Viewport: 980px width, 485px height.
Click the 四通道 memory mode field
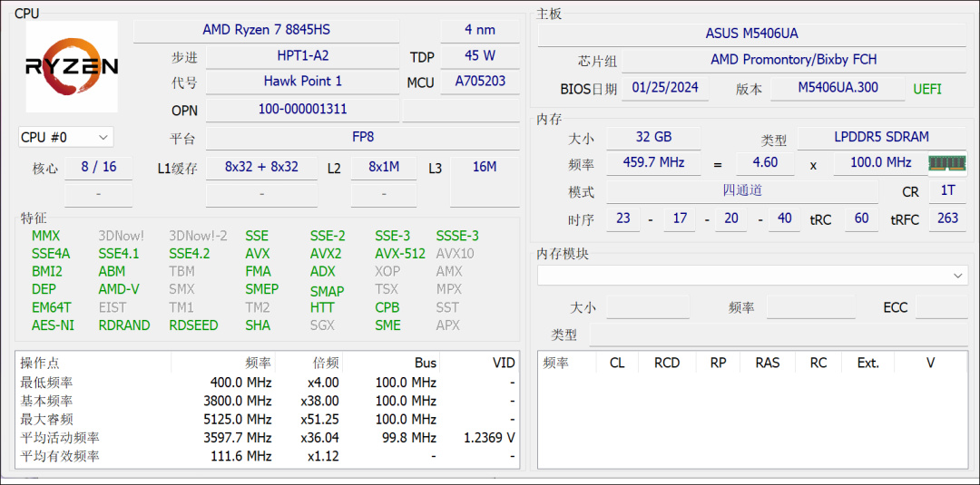[741, 191]
